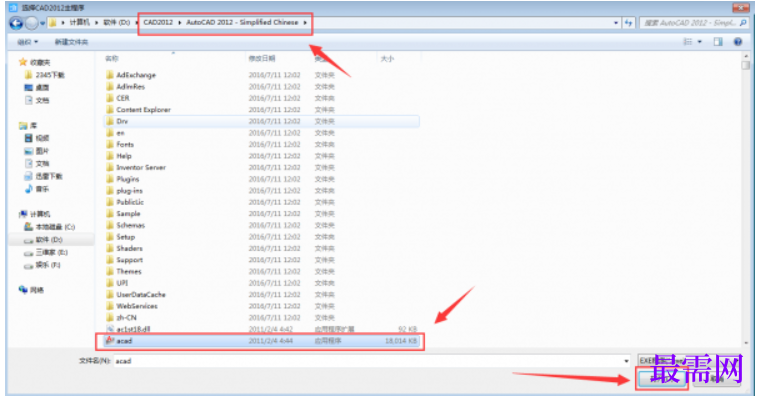
Task: Click the AdlmRes folder icon
Action: click(x=110, y=87)
